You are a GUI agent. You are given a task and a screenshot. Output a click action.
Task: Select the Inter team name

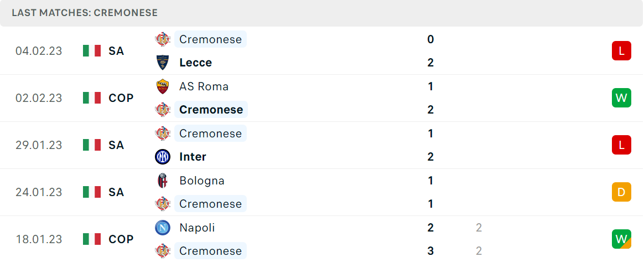point(193,157)
